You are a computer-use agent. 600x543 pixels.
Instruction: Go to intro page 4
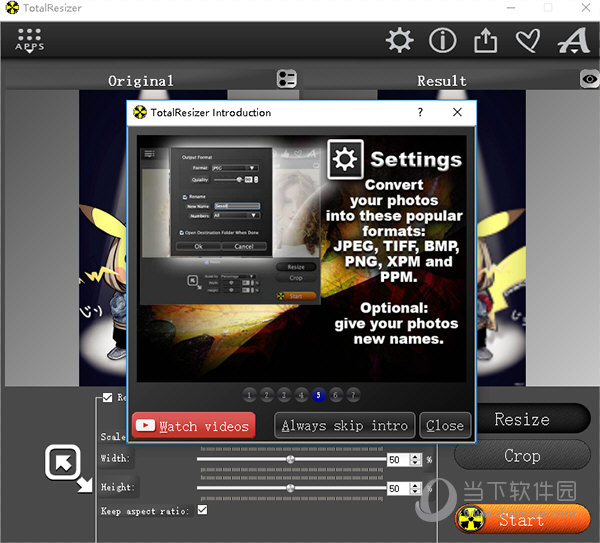(x=301, y=395)
